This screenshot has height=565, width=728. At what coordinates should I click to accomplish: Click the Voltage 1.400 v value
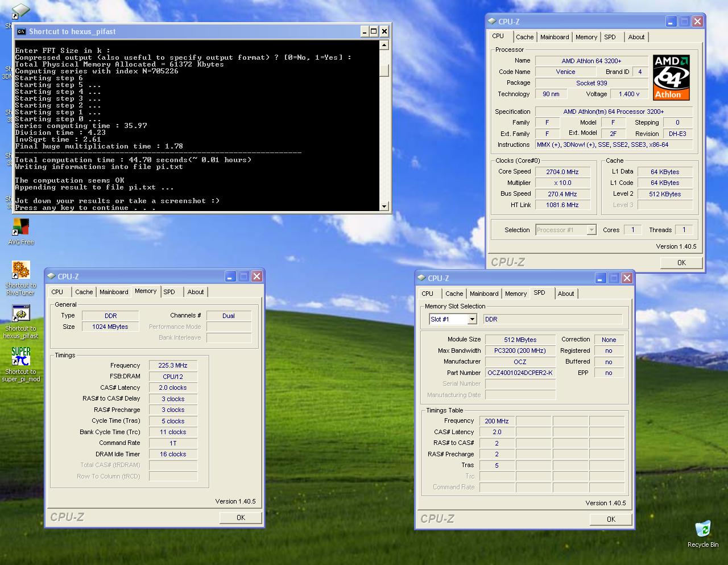coord(628,94)
